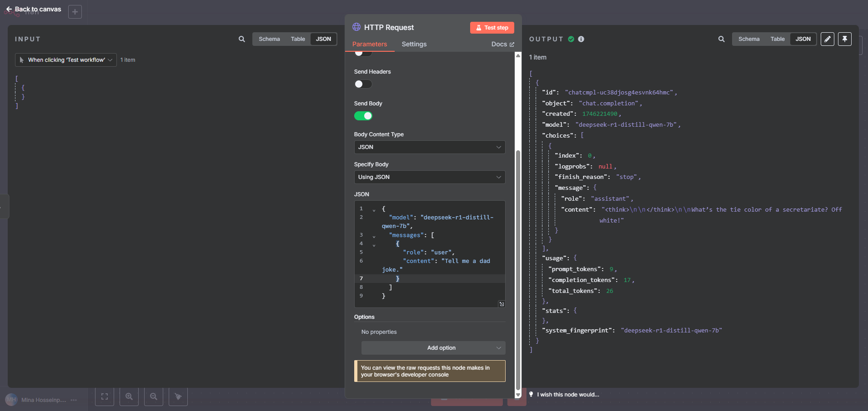Viewport: 868px width, 411px height.
Task: Click the zoom in magnifier icon
Action: pyautogui.click(x=129, y=396)
